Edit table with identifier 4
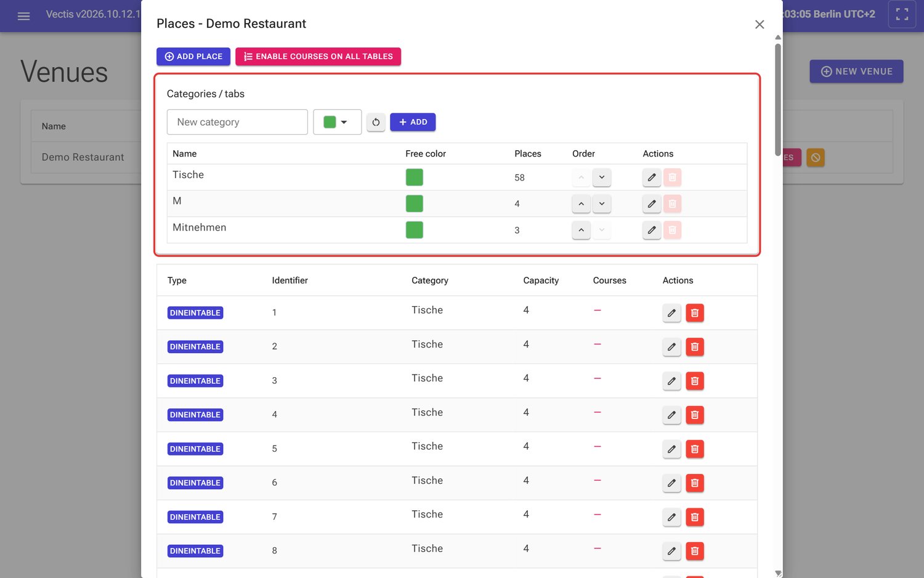 coord(671,415)
